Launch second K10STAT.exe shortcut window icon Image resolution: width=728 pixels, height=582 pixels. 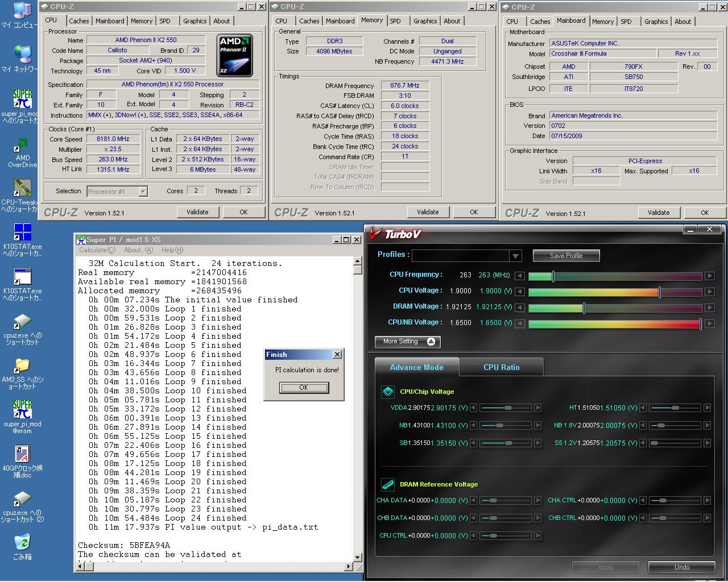pos(22,284)
